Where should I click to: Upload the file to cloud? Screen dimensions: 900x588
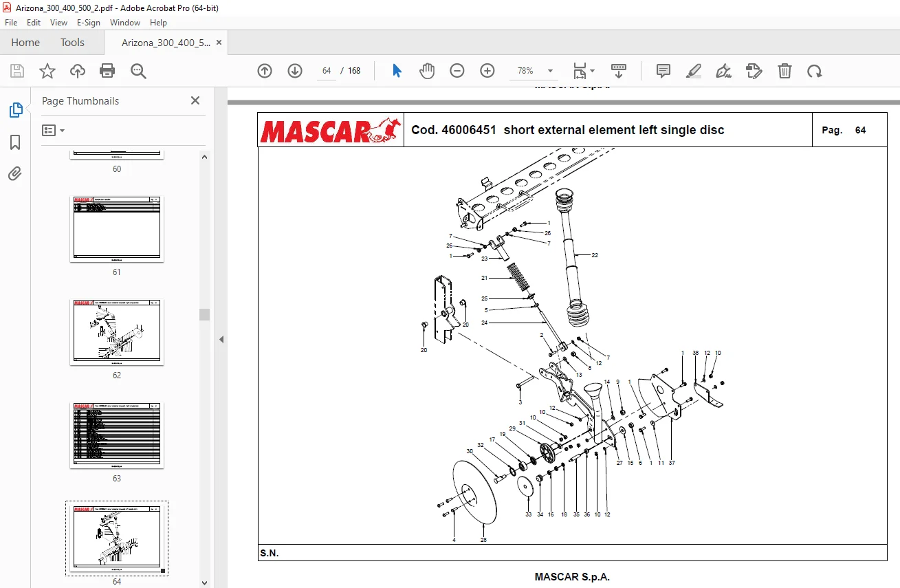point(78,71)
